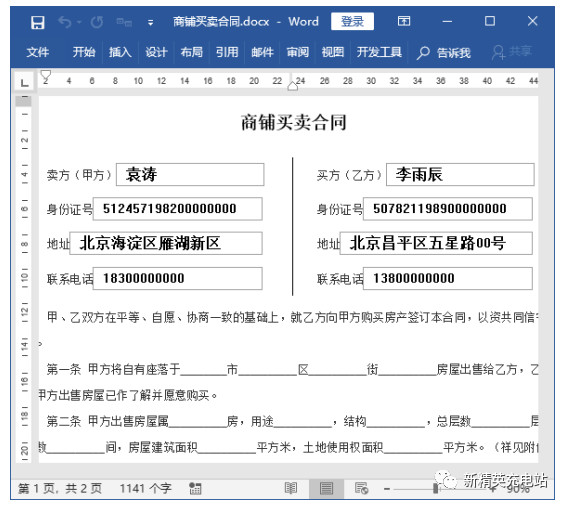Open Ribbon Display Options icon
The height and width of the screenshot is (505, 565).
point(404,22)
